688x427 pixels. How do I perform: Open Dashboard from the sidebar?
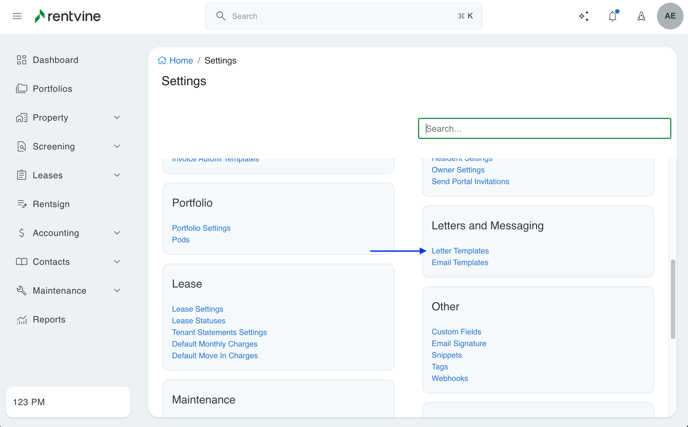coord(55,60)
